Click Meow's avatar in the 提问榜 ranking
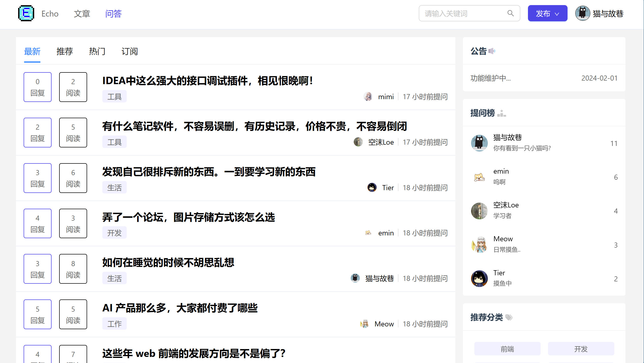This screenshot has width=644, height=363. [479, 245]
